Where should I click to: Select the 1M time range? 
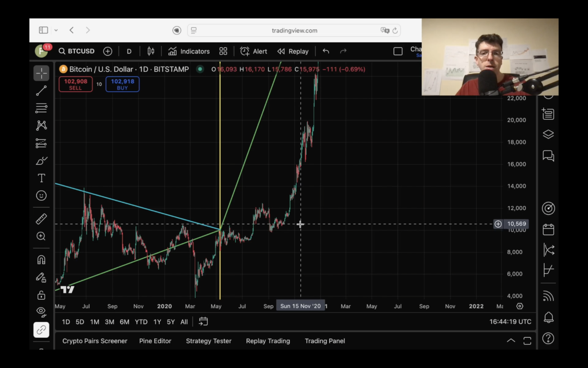(x=95, y=322)
